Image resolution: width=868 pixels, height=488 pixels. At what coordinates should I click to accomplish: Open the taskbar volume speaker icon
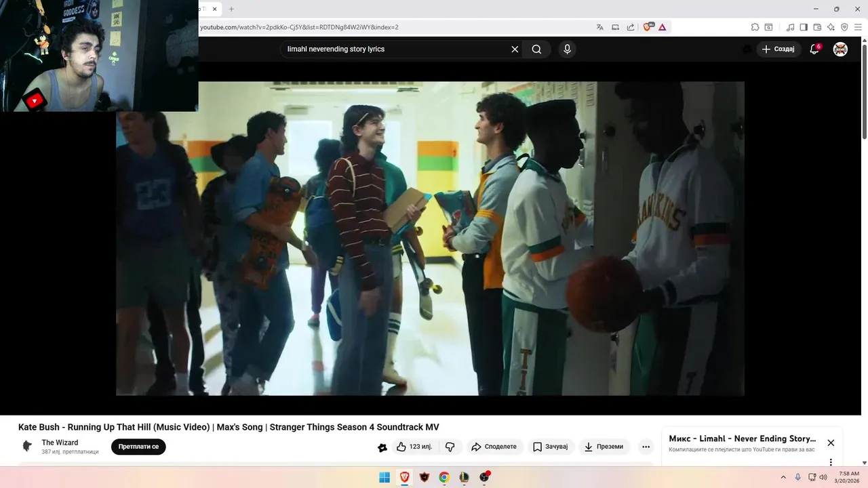tap(823, 477)
